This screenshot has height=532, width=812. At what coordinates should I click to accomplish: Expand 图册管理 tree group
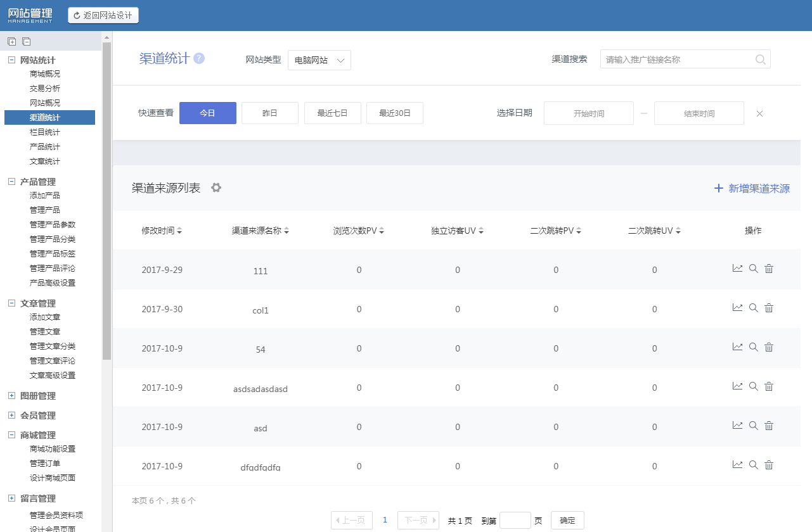(x=11, y=396)
